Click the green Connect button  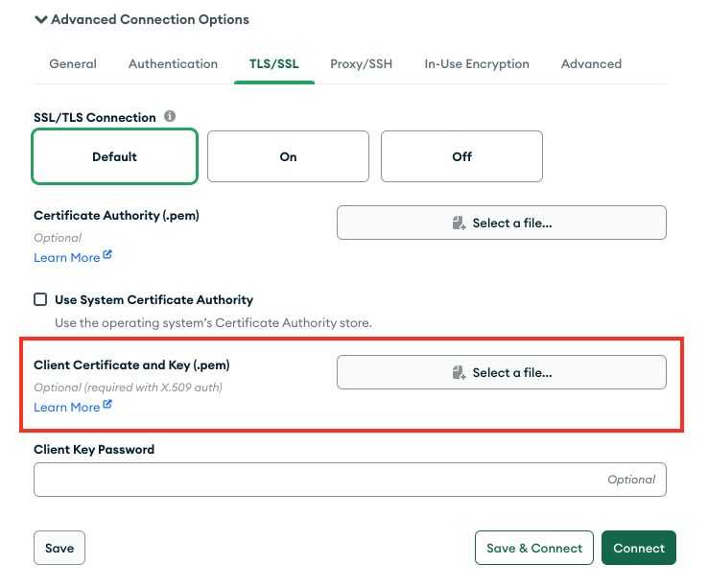638,549
